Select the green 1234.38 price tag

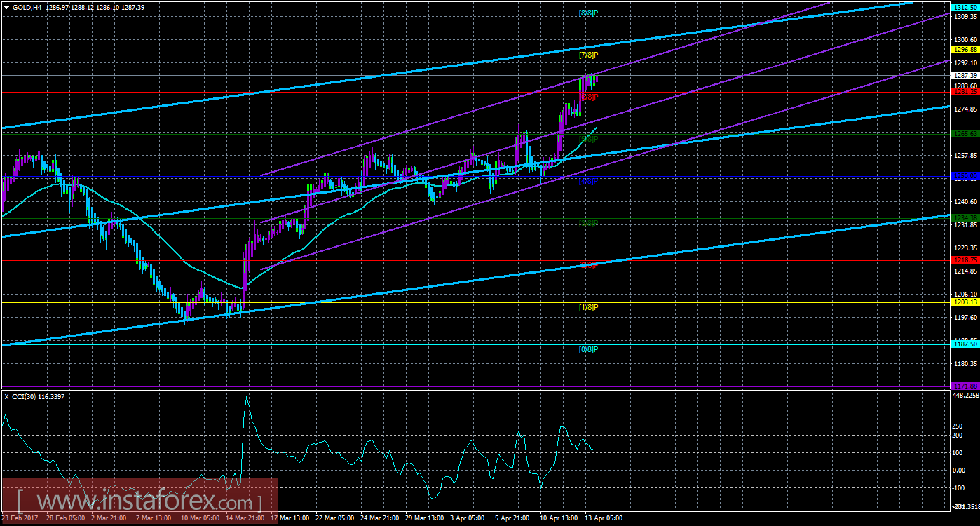tap(965, 217)
